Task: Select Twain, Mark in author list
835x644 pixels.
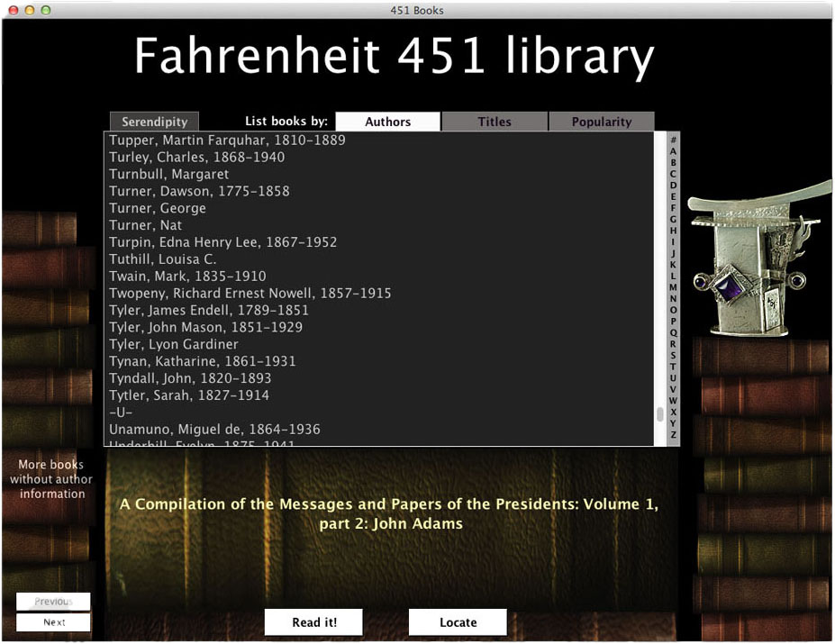Action: 187,277
